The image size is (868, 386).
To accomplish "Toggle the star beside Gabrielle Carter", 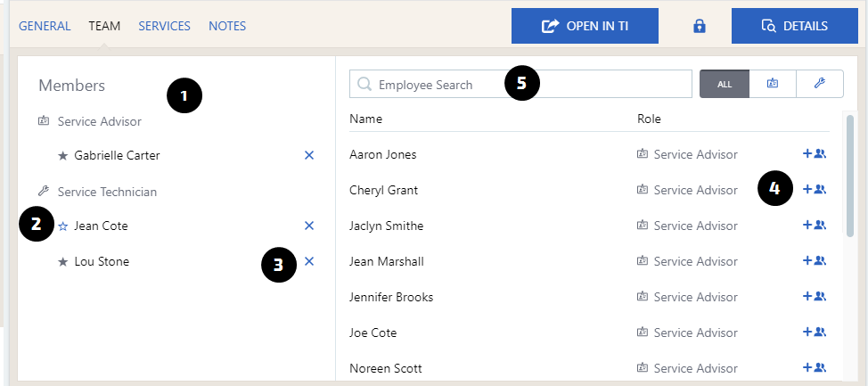I will coord(63,155).
